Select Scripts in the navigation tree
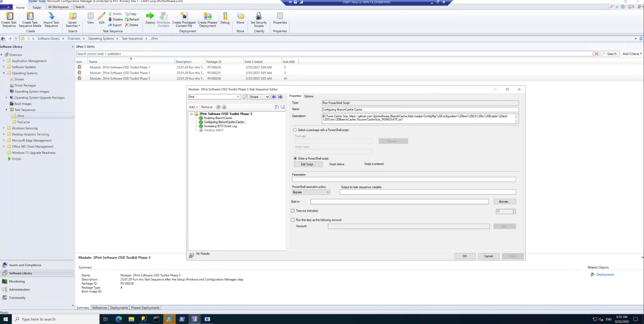Viewport: 644px width, 324px height. pyautogui.click(x=16, y=159)
